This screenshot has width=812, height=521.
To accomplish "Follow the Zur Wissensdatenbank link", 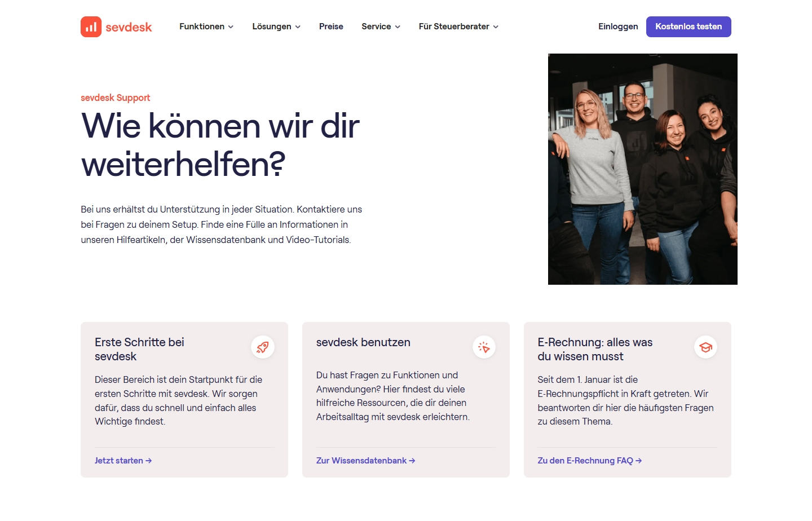I will [366, 461].
